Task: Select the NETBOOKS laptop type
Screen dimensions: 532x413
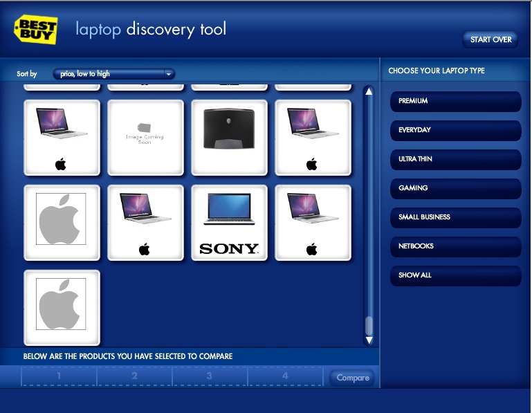Action: [456, 246]
